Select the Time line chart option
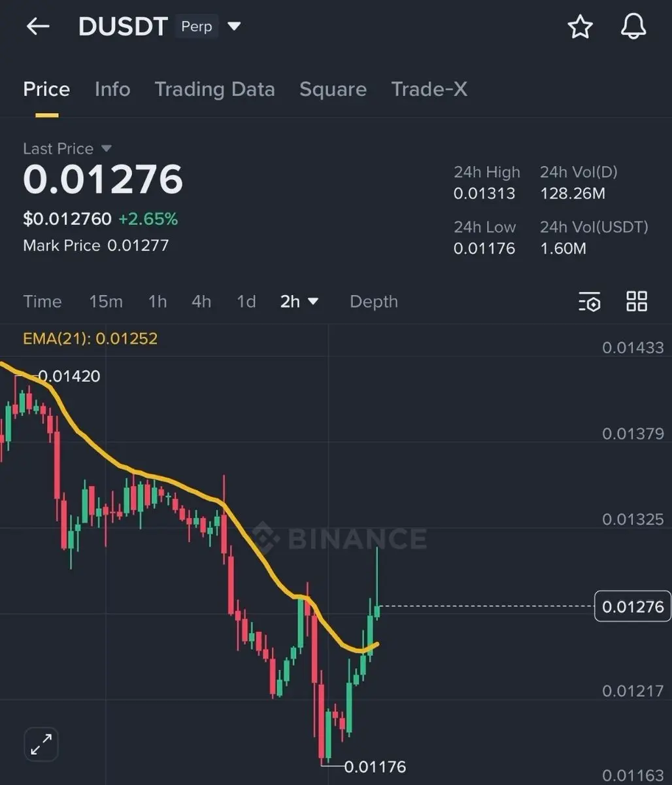 point(42,302)
